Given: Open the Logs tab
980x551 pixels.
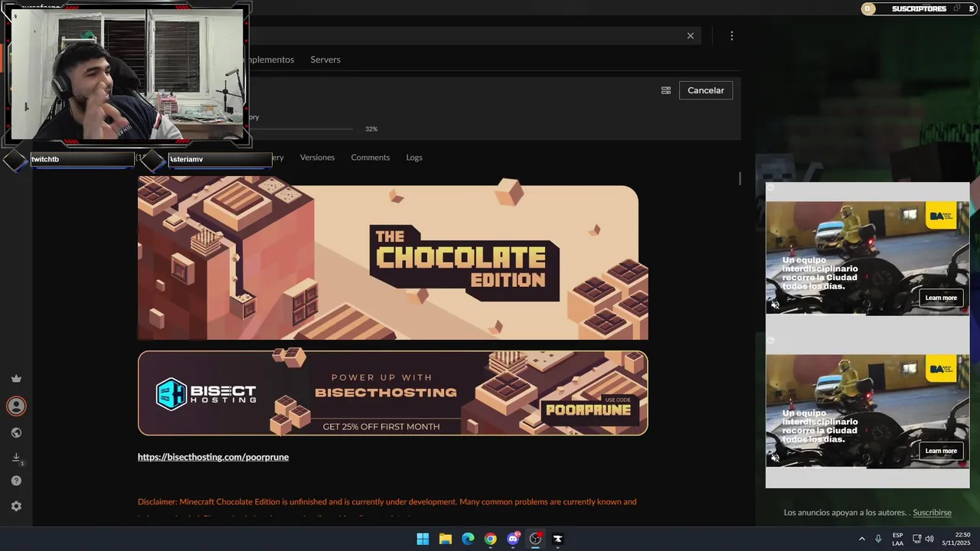Looking at the screenshot, I should click(414, 157).
